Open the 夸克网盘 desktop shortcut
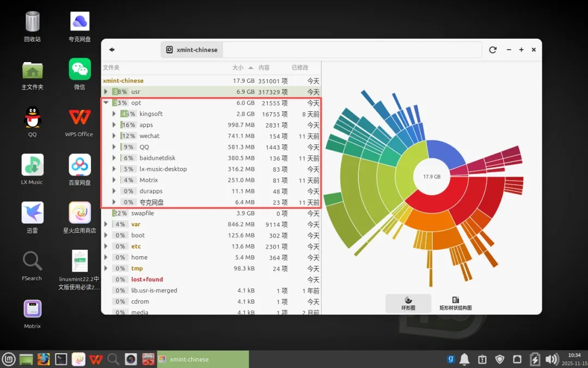This screenshot has width=588, height=368. pyautogui.click(x=79, y=26)
